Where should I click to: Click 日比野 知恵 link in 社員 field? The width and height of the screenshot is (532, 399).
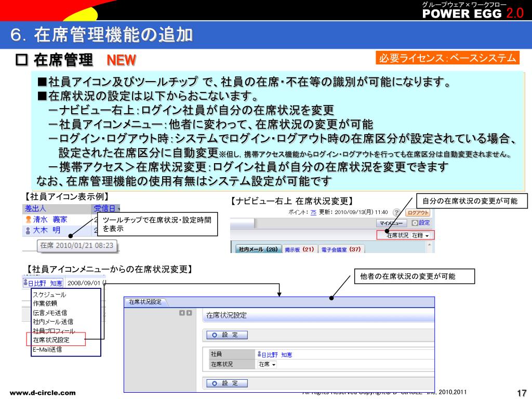click(x=276, y=355)
